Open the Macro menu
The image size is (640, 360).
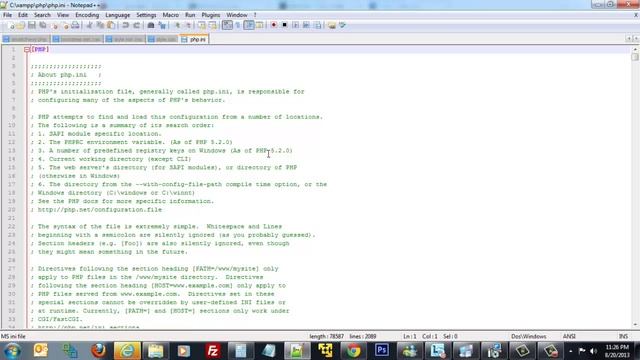(171, 15)
